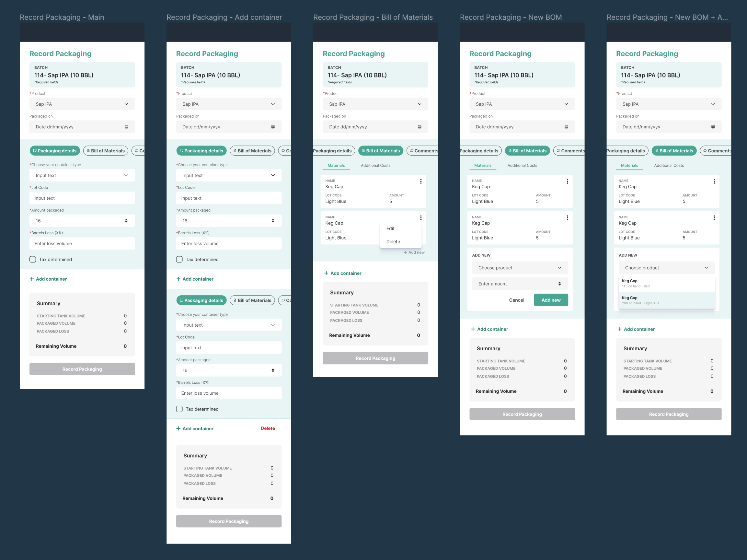Enable Tax determined on second container section
The height and width of the screenshot is (560, 747).
[x=179, y=409]
